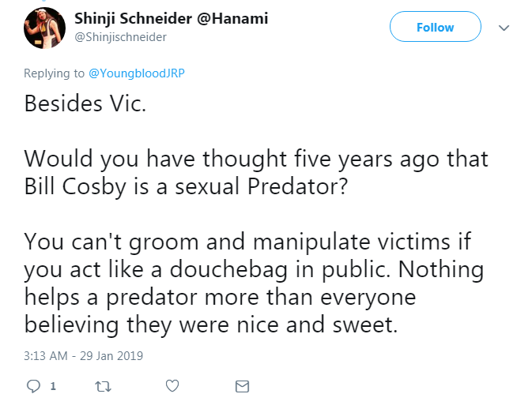Click the word "douchebag" in the tweet
The width and height of the screenshot is (532, 409).
pos(228,270)
